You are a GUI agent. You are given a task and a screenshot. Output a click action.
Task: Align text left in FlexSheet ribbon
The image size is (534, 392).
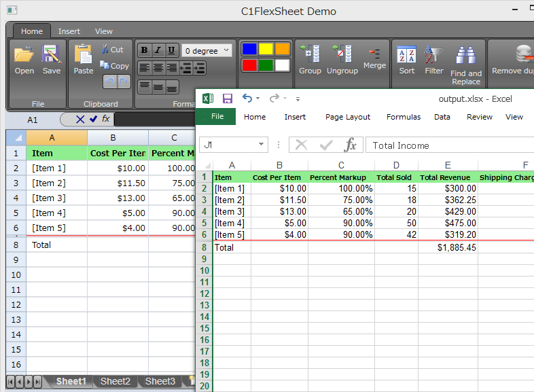145,68
